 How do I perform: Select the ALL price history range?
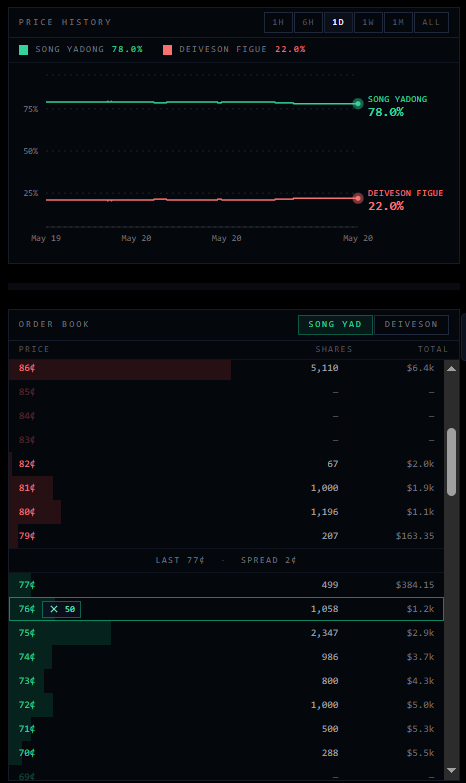(431, 22)
